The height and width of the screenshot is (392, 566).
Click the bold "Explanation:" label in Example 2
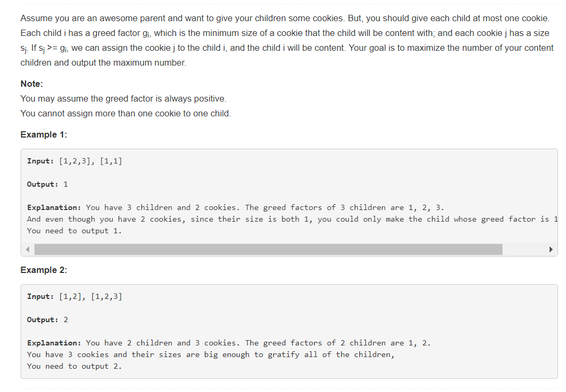[x=54, y=343]
